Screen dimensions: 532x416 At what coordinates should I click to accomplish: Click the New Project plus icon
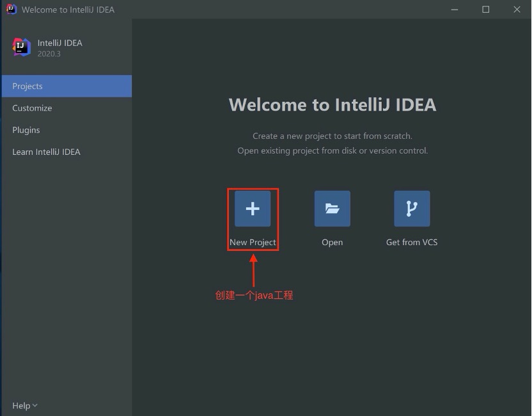click(x=253, y=209)
